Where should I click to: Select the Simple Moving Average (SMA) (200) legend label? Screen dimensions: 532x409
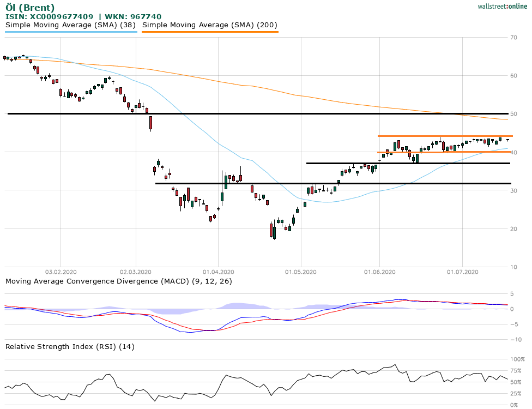pos(210,25)
